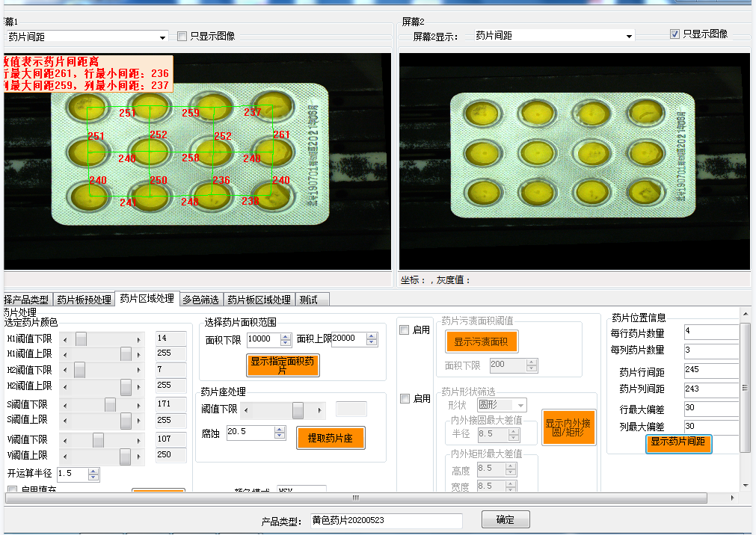The image size is (756, 535).
Task: Click the 产品类型 text field
Action: [x=386, y=520]
